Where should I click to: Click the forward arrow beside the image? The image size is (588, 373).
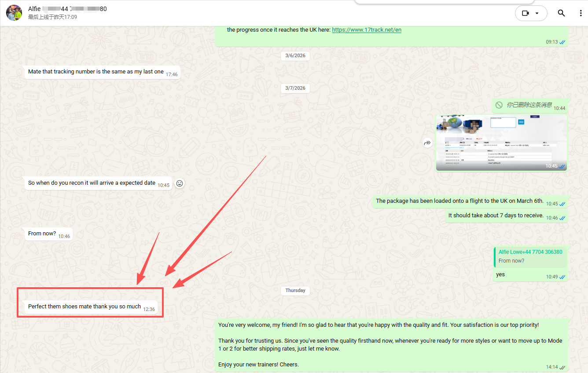pos(427,143)
